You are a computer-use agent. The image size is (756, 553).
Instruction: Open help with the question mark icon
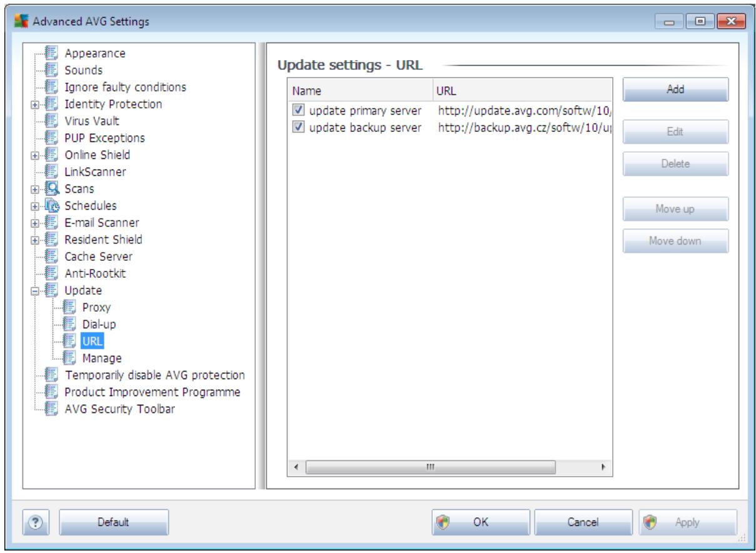pos(36,521)
